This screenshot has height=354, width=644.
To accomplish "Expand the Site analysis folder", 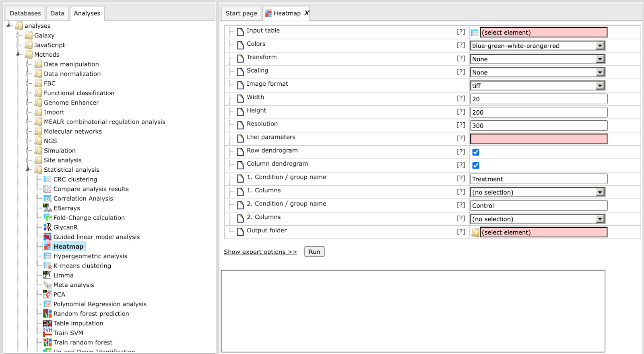I will click(x=28, y=160).
